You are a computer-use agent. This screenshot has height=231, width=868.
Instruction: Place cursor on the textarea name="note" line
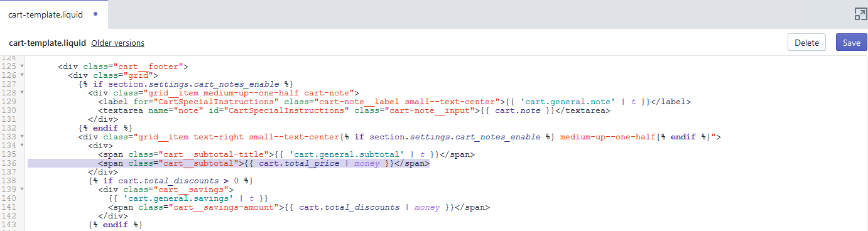354,110
